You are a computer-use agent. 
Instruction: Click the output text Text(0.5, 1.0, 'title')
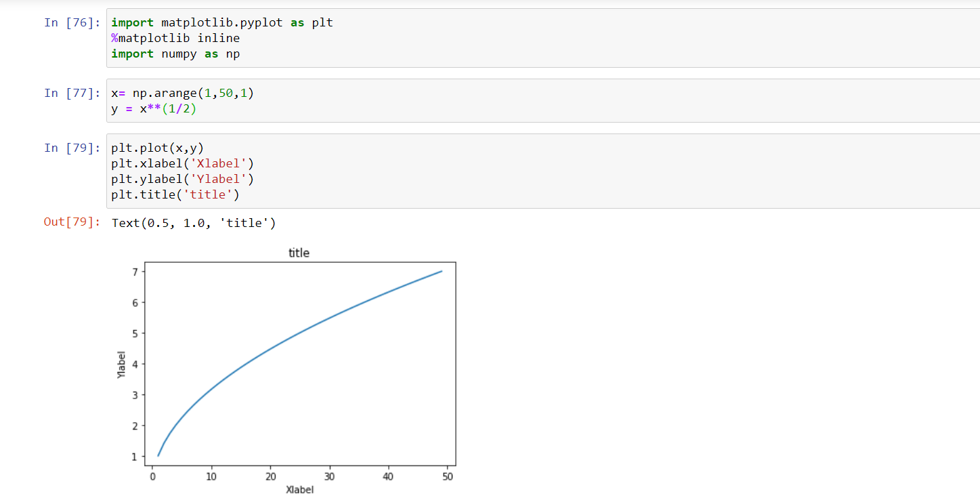click(x=194, y=223)
